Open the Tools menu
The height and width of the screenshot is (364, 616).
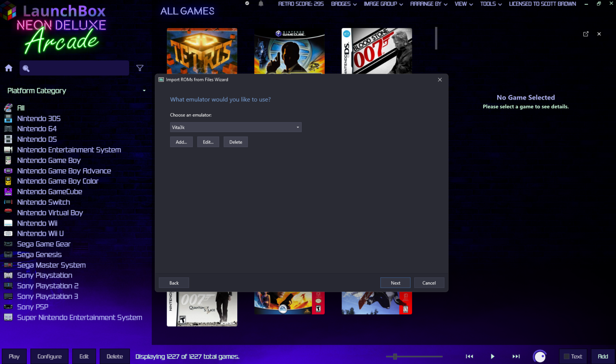tap(491, 4)
